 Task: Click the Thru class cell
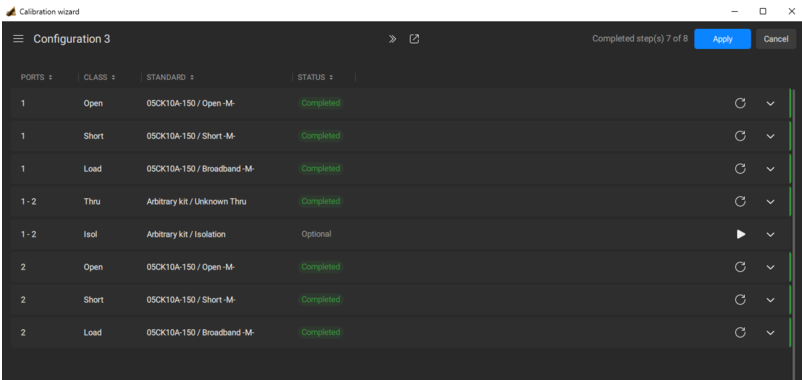coord(92,202)
